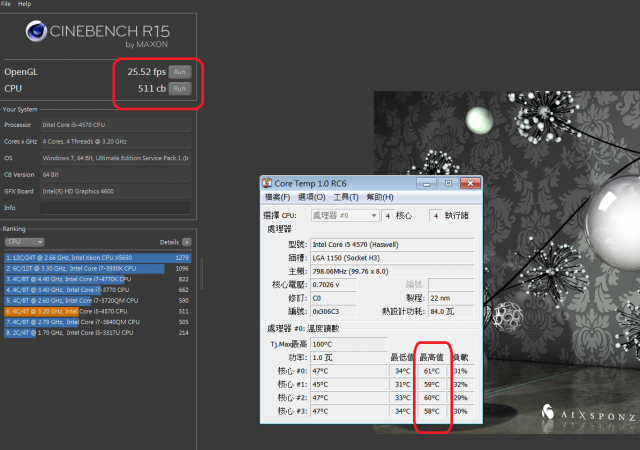Image resolution: width=640 pixels, height=450 pixels.
Task: Click core #2 max temperature 60°C
Action: coord(432,398)
